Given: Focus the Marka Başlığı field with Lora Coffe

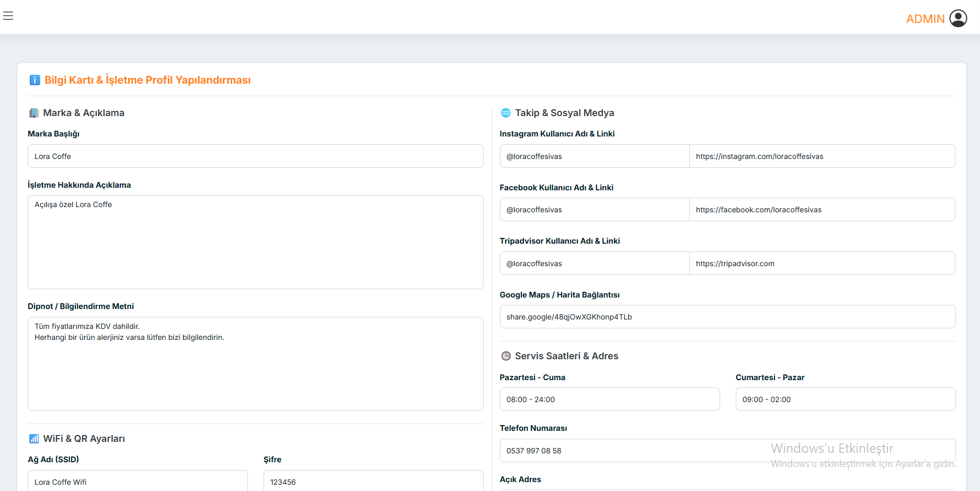Looking at the screenshot, I should tap(256, 156).
